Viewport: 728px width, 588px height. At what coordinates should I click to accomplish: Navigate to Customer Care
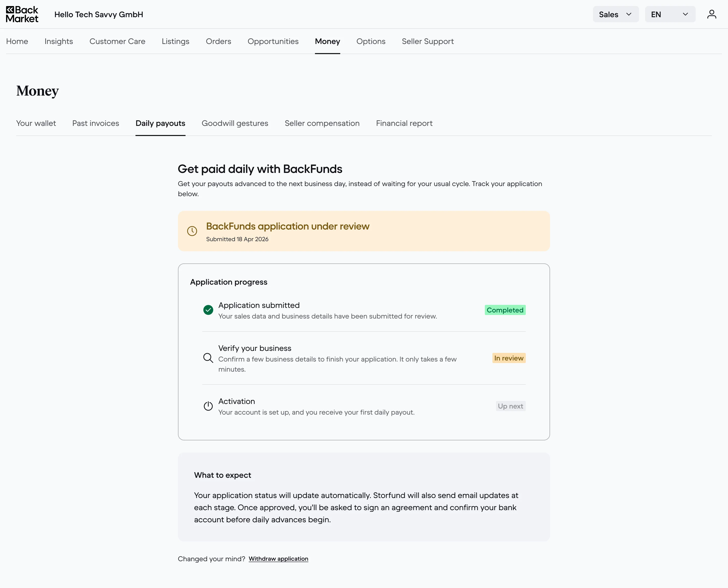coord(117,41)
